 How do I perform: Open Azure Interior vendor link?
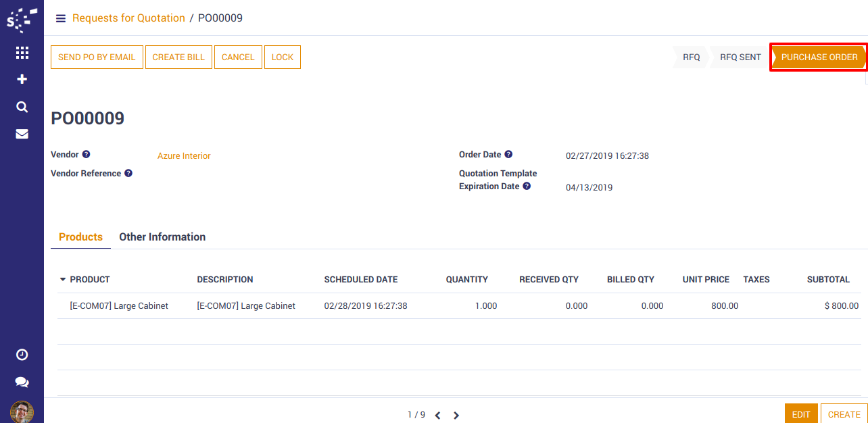tap(184, 156)
